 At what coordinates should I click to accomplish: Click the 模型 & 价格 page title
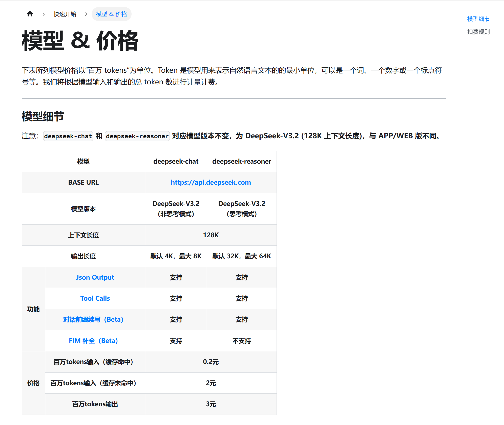tap(80, 41)
